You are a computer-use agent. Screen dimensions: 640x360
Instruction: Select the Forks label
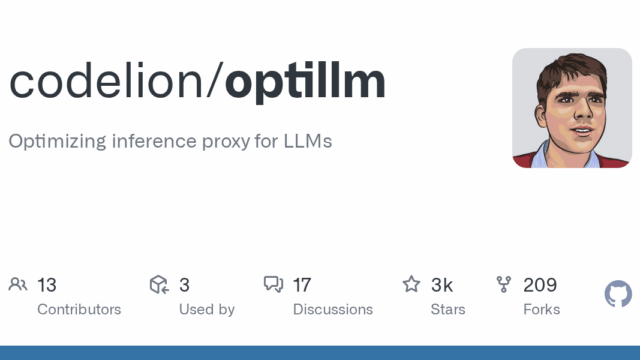542,309
